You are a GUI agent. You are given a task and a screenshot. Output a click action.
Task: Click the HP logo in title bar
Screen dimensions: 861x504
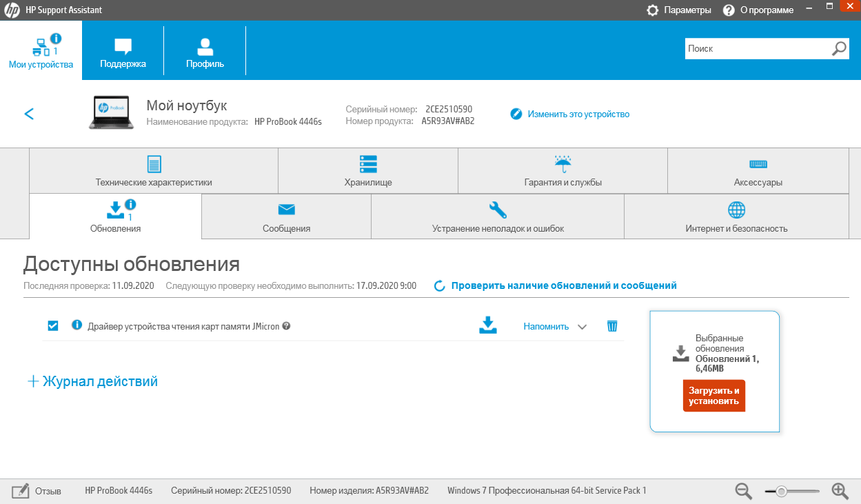click(11, 10)
